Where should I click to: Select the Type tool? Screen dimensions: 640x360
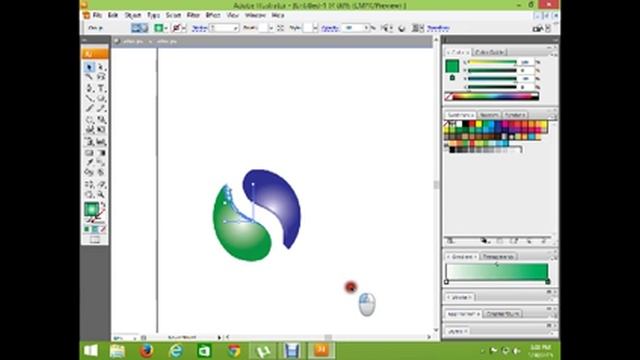101,88
